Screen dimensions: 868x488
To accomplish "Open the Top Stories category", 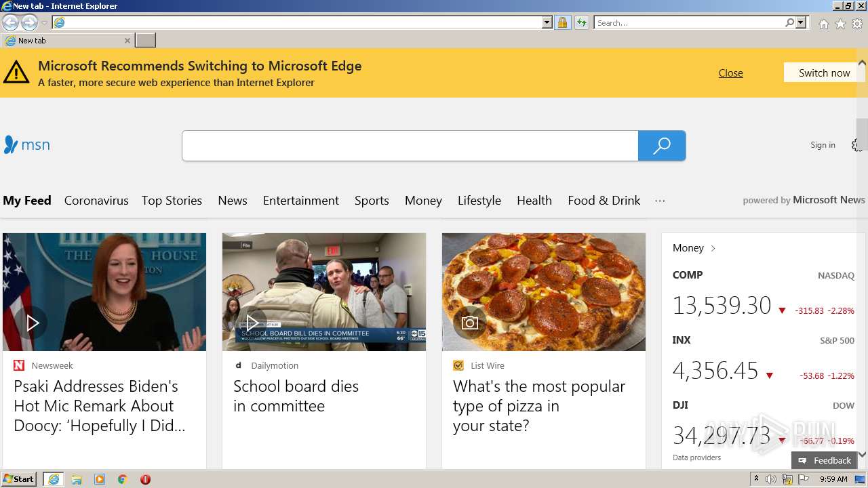I will click(172, 201).
